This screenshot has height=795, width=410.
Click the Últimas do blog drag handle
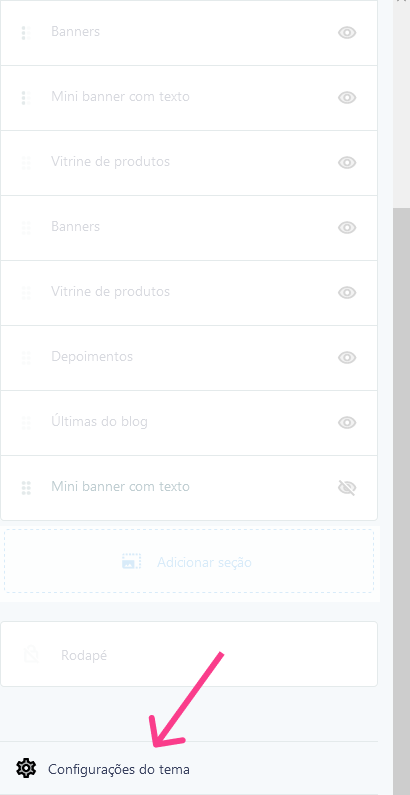pyautogui.click(x=26, y=423)
